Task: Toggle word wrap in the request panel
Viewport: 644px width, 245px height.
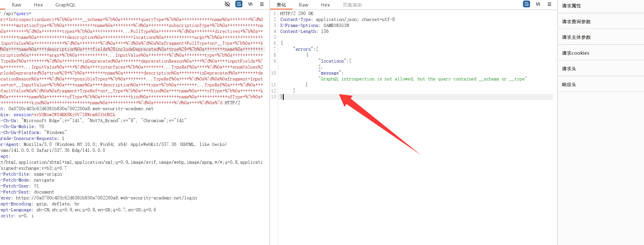Action: 239,4
